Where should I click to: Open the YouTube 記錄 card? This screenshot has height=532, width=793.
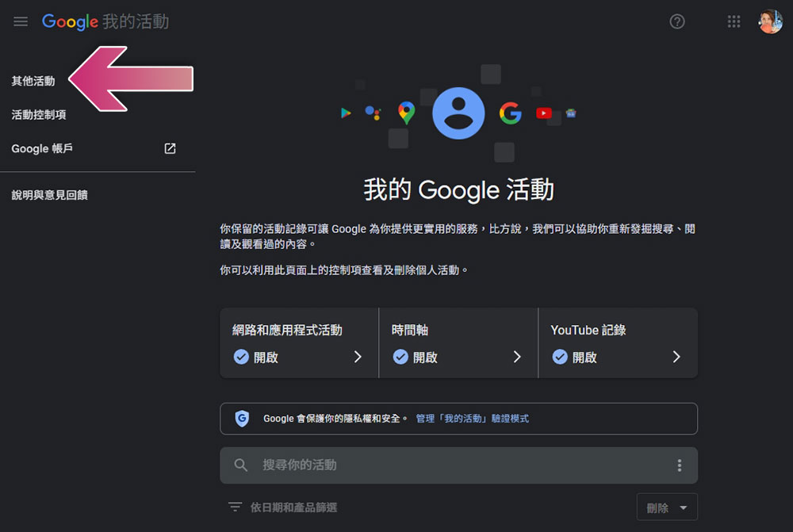(618, 343)
